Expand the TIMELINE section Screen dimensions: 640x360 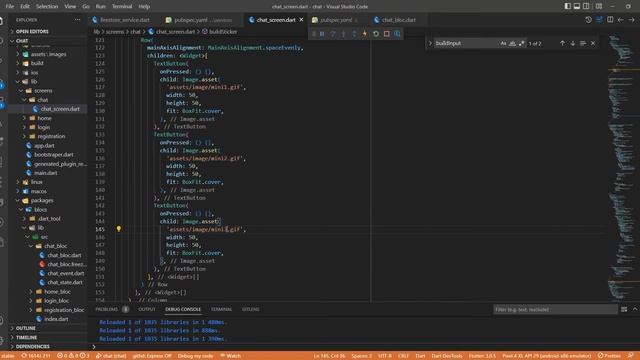[x=48, y=338]
